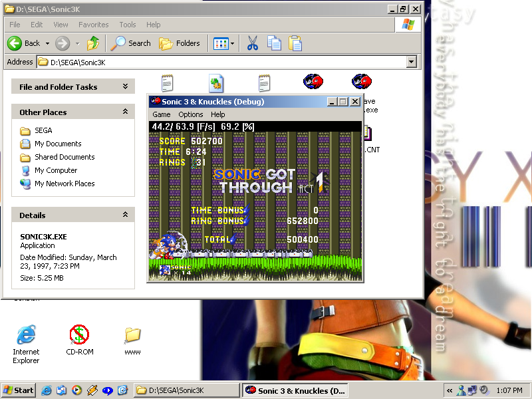Toggle the Folders pane button
The image size is (532, 399).
tap(180, 43)
